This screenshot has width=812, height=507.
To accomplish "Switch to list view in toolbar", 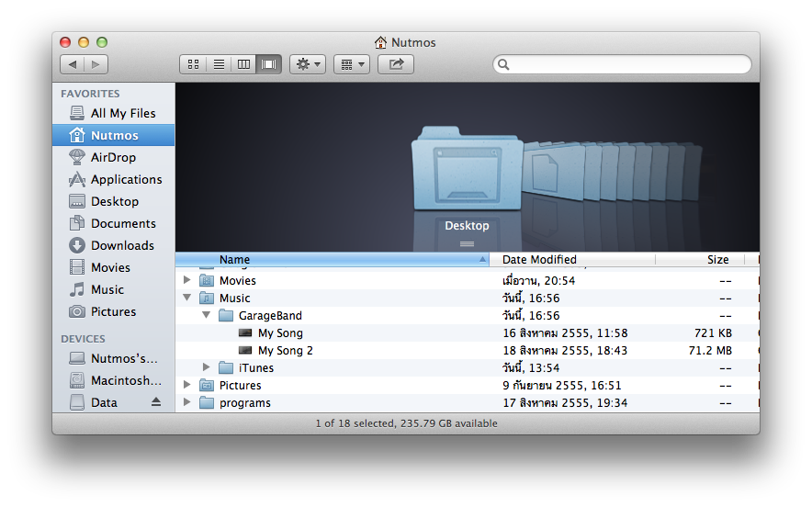I will [x=219, y=64].
